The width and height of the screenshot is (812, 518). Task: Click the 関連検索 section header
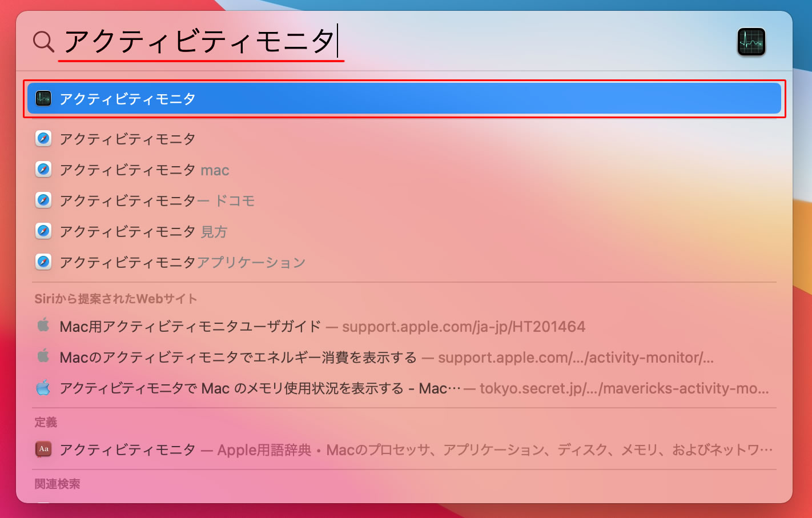(x=57, y=484)
